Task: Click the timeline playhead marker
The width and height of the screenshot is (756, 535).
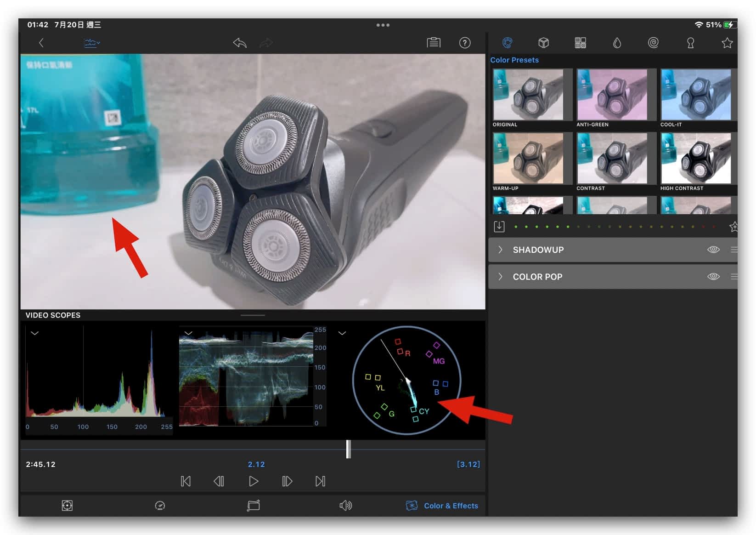Action: click(x=348, y=449)
